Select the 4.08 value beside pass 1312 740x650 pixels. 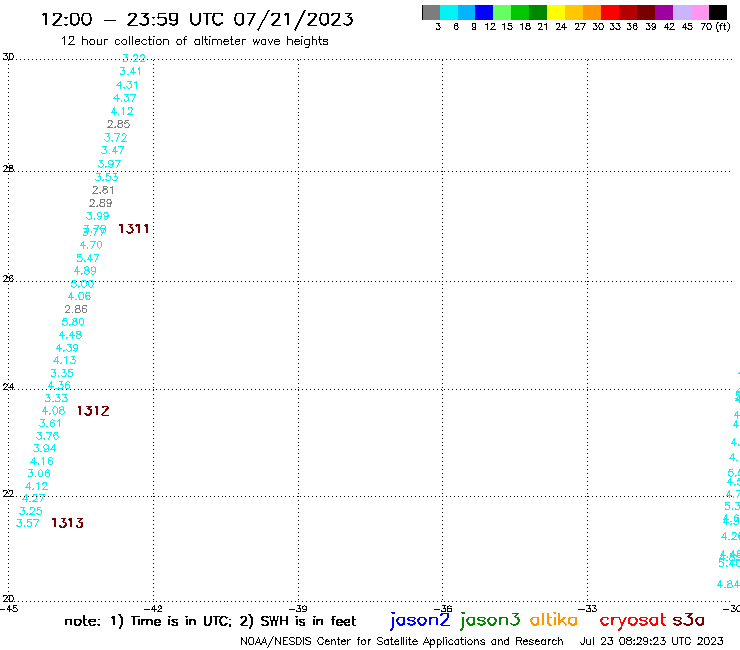point(53,411)
